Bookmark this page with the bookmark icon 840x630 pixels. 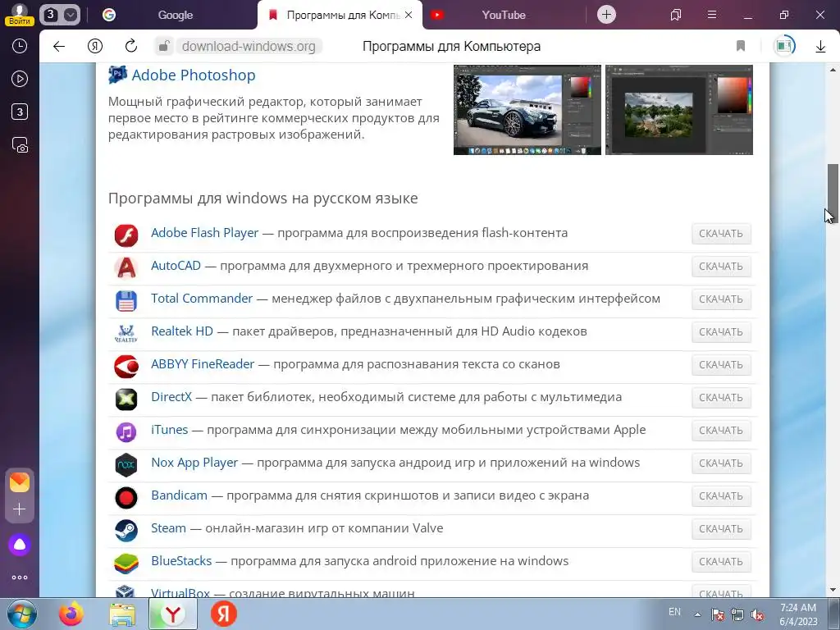741,46
